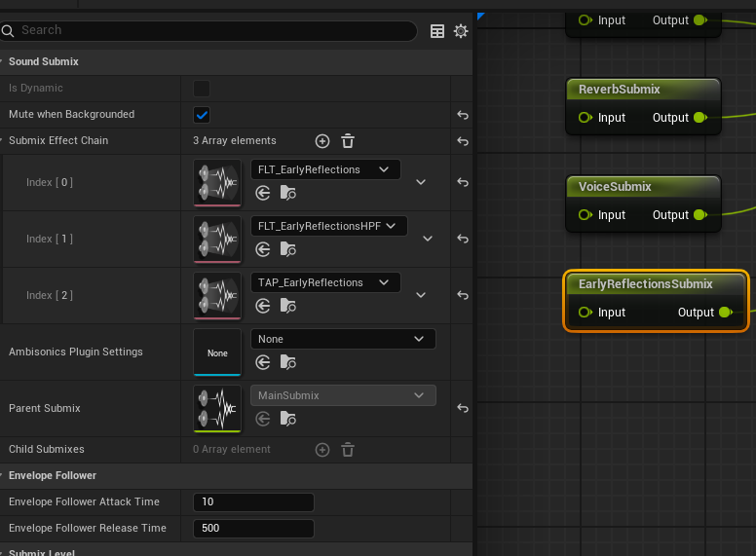Click the search magnifier icon
The height and width of the screenshot is (556, 756).
[x=8, y=31]
